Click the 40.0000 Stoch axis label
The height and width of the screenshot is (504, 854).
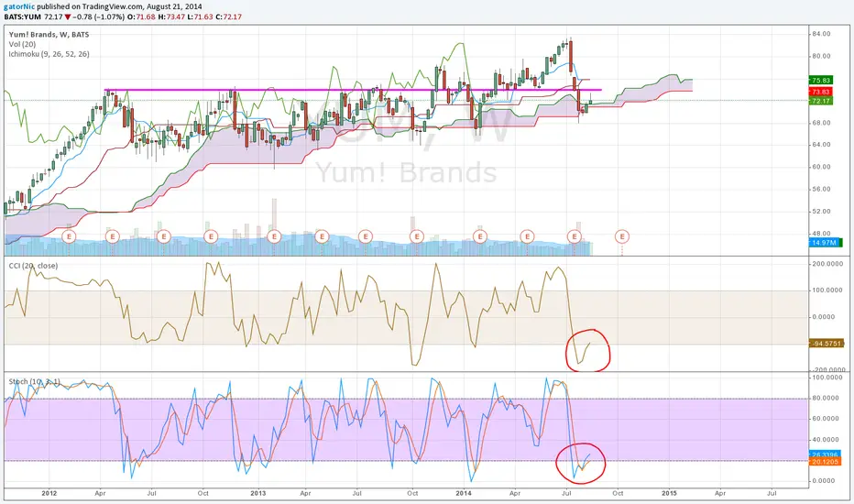[x=826, y=439]
